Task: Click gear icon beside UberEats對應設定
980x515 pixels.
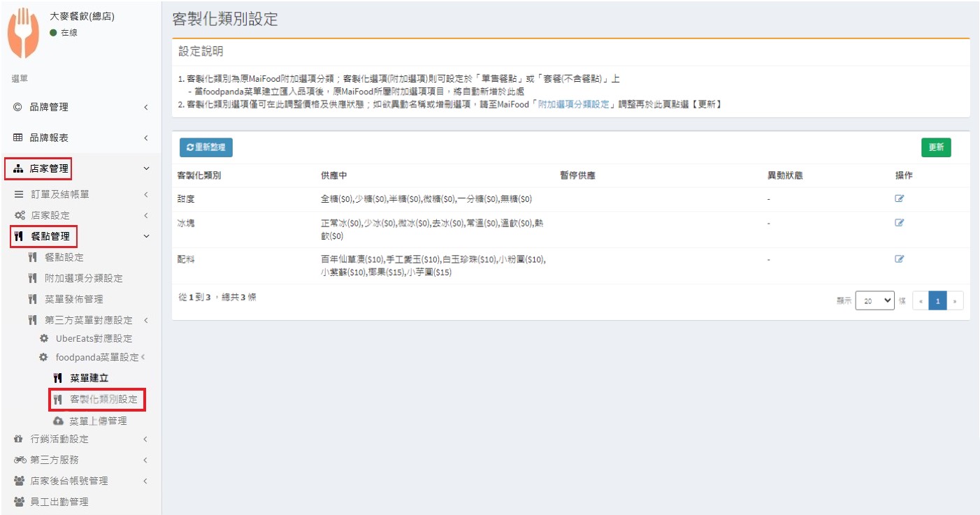Action: pos(44,338)
